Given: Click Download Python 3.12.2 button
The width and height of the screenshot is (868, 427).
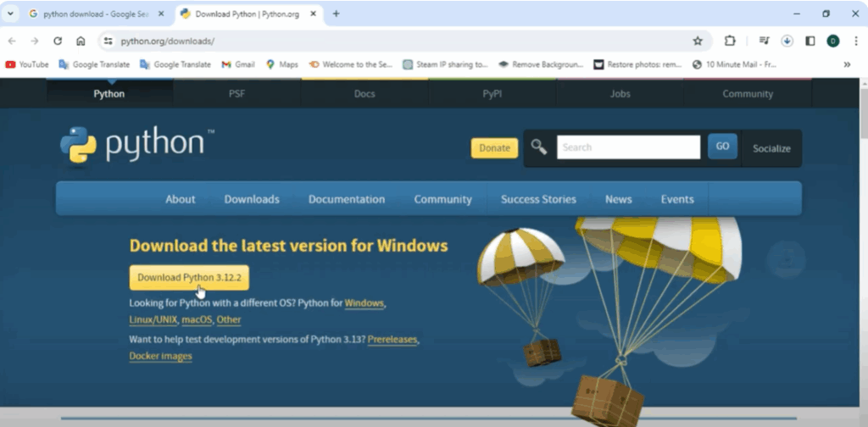Looking at the screenshot, I should point(189,278).
